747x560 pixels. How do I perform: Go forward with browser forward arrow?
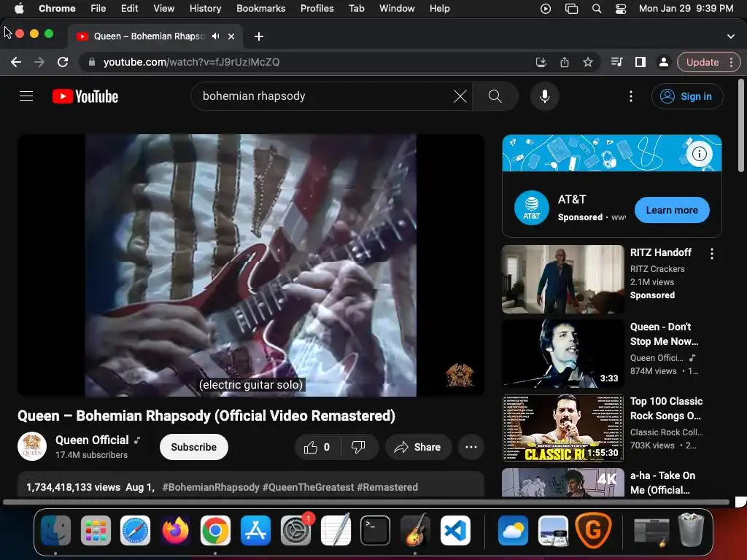click(39, 62)
